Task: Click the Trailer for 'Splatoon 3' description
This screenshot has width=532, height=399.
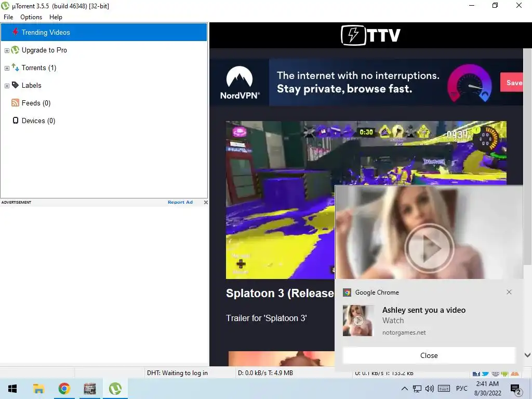Action: coord(267,318)
